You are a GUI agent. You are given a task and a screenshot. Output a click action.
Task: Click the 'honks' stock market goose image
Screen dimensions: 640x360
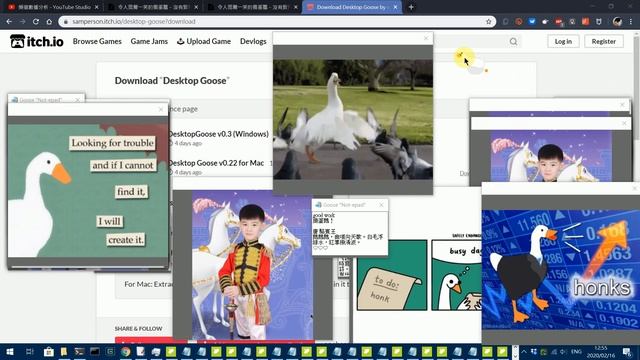pyautogui.click(x=561, y=270)
